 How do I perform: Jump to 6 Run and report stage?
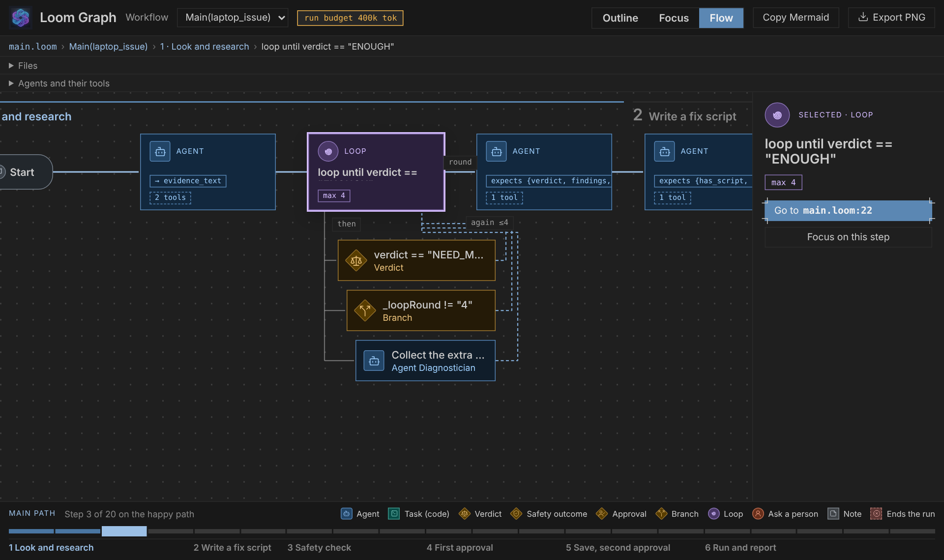740,548
